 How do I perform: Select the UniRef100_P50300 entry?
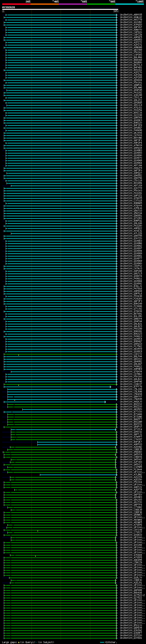pyautogui.click(x=131, y=377)
